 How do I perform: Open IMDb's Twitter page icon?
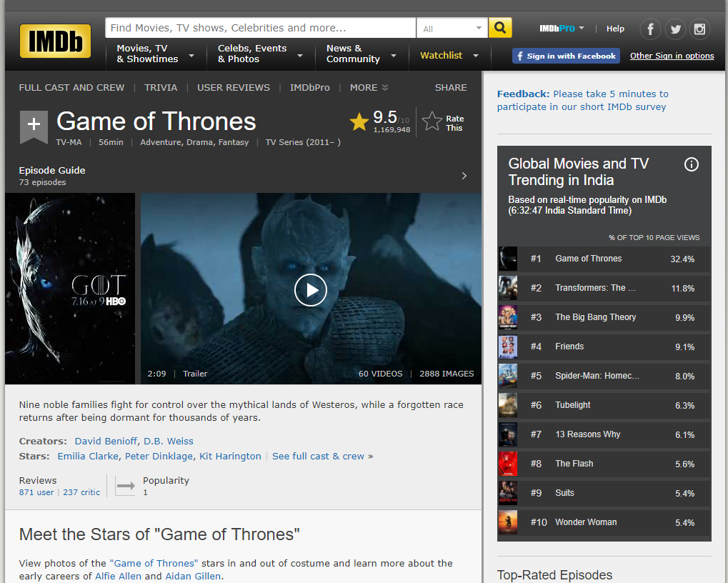676,29
